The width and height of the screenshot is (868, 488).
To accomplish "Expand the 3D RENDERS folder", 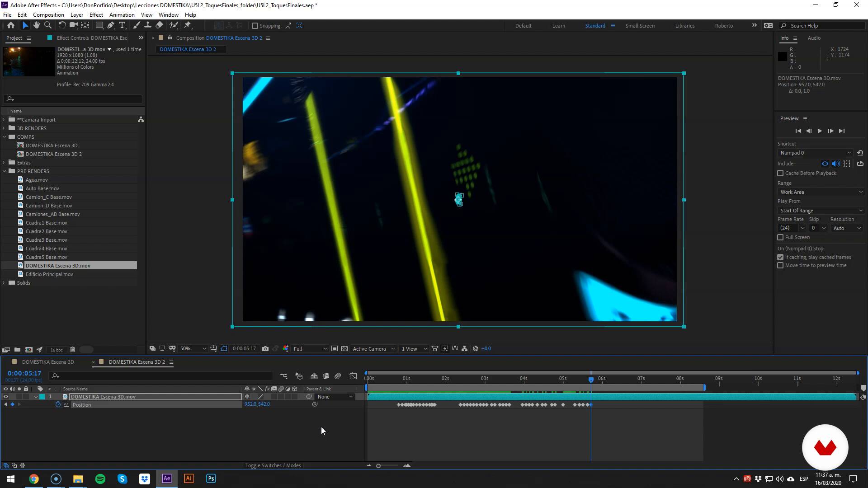I will click(4, 128).
